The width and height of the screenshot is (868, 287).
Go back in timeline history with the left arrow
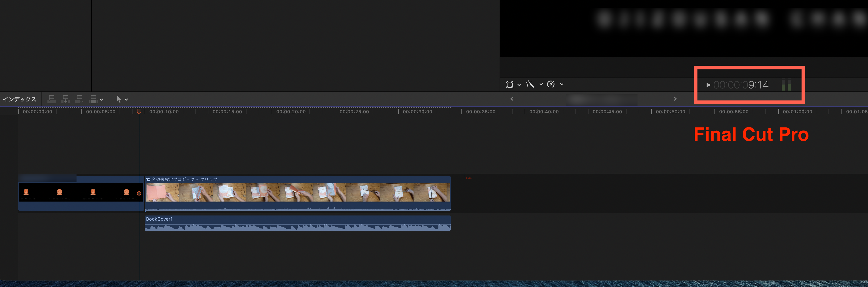(x=512, y=99)
